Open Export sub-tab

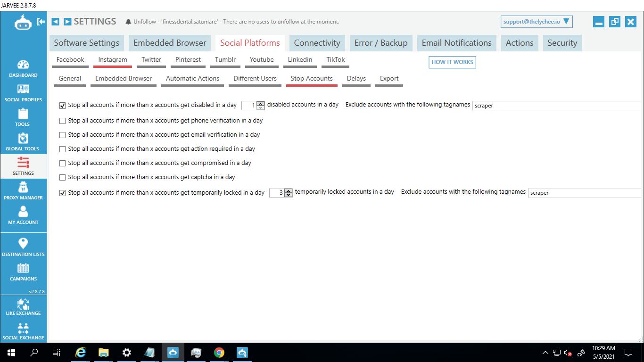[389, 79]
